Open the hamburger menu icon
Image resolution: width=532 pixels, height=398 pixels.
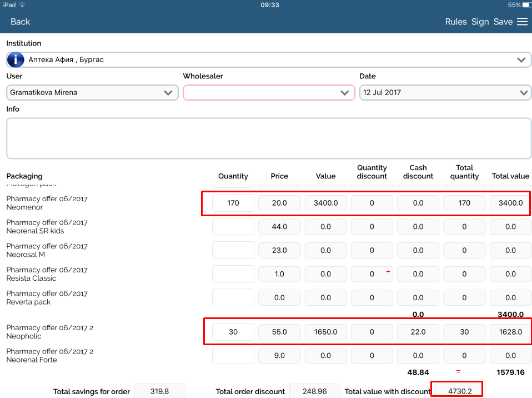(522, 22)
